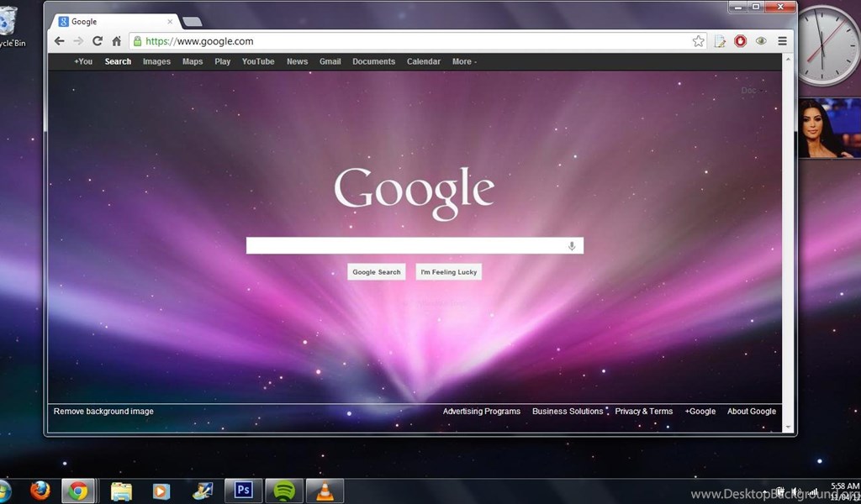Open the Advertising Programs link

point(482,412)
